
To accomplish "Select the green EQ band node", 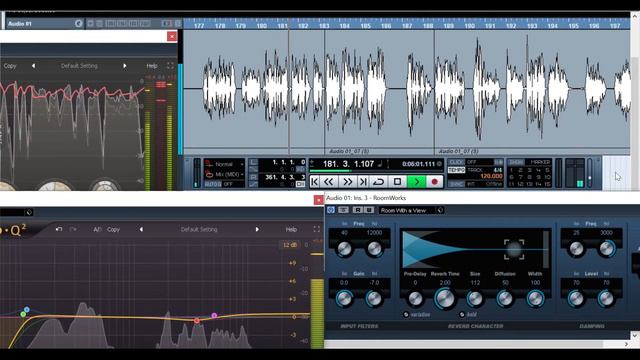I will click(23, 314).
